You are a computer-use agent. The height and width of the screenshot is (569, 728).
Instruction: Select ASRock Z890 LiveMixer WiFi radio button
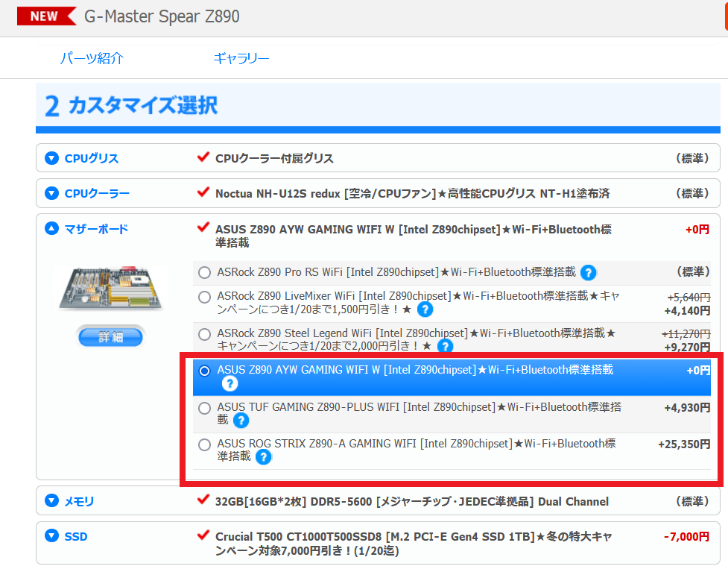pyautogui.click(x=204, y=298)
